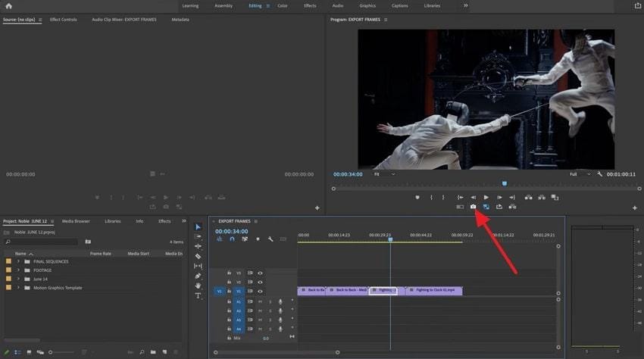This screenshot has height=359, width=644.
Task: Sort Project panel by Name column
Action: [x=20, y=254]
